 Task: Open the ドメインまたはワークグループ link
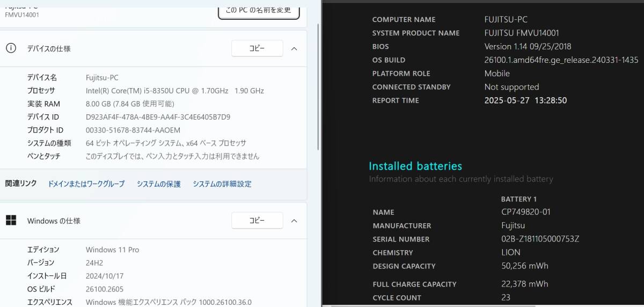[x=86, y=184]
